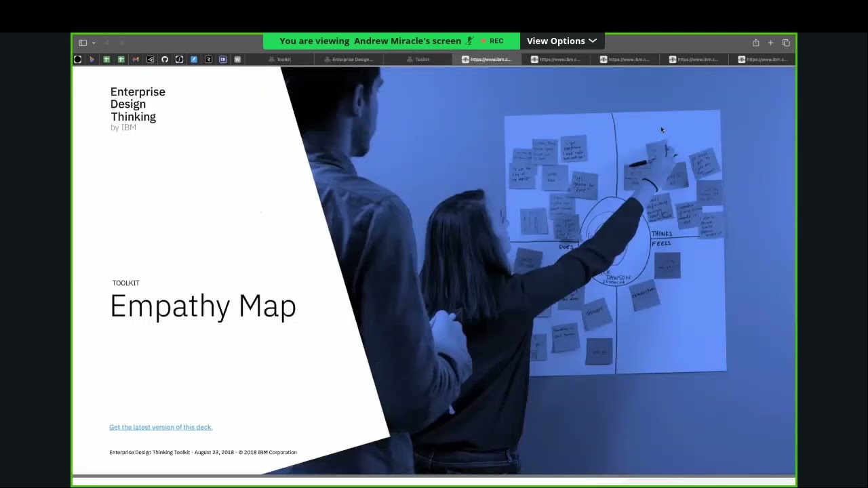Click the 'Enterprise Design Thinking' logo text
This screenshot has height=488, width=868.
pyautogui.click(x=138, y=104)
